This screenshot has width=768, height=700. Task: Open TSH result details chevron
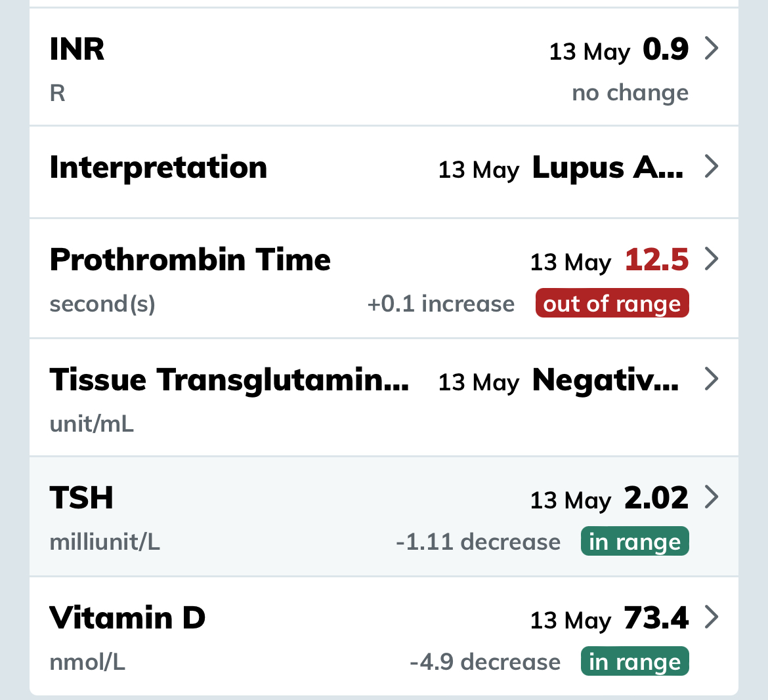(x=712, y=497)
